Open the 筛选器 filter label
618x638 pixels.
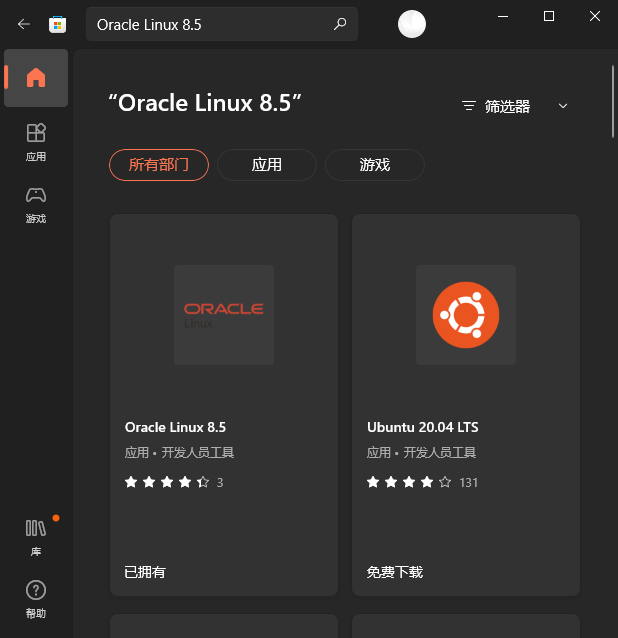pyautogui.click(x=507, y=107)
